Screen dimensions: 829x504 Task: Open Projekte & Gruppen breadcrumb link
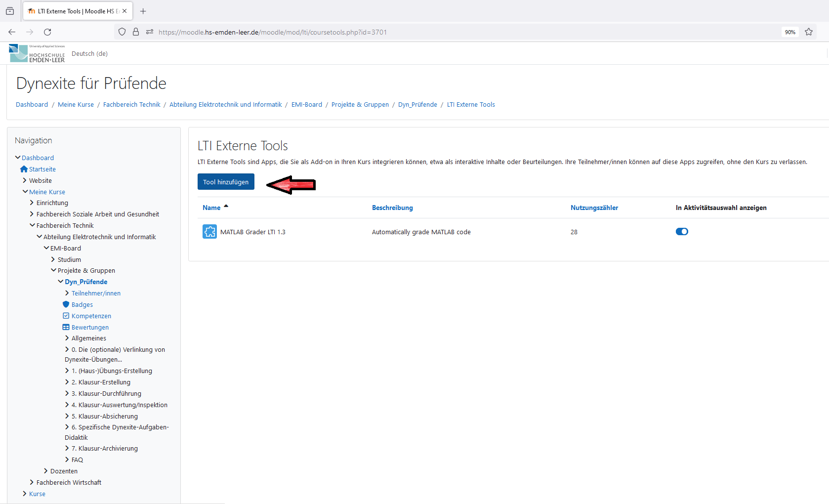[x=360, y=104]
